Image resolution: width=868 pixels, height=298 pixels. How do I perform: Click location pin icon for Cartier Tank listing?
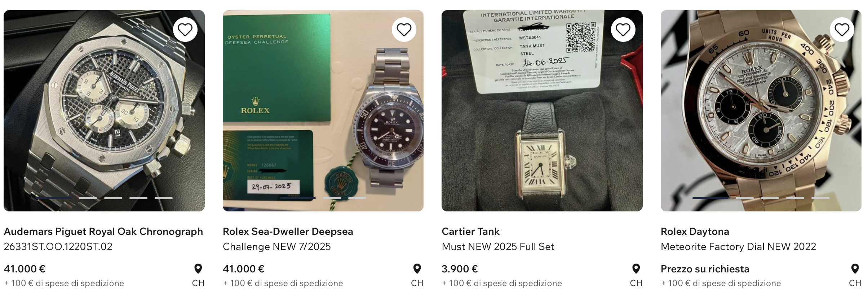pyautogui.click(x=636, y=269)
